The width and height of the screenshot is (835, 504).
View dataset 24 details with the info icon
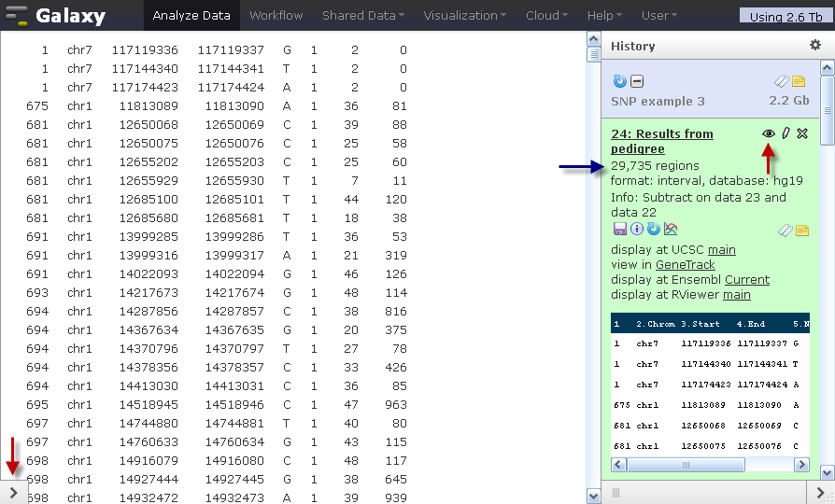coord(636,229)
